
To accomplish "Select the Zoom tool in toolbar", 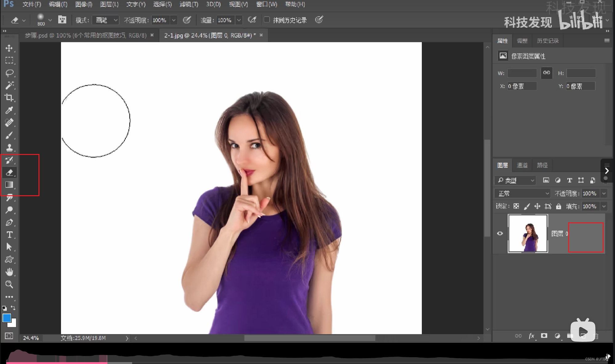I will [9, 284].
